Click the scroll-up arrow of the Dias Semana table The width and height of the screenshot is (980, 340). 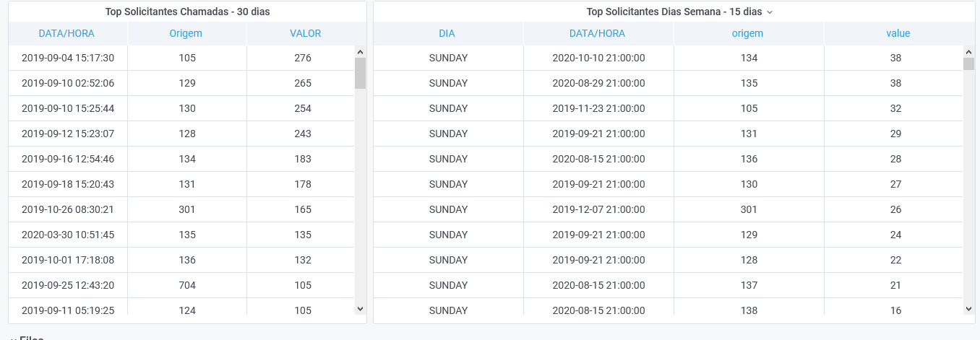(969, 52)
